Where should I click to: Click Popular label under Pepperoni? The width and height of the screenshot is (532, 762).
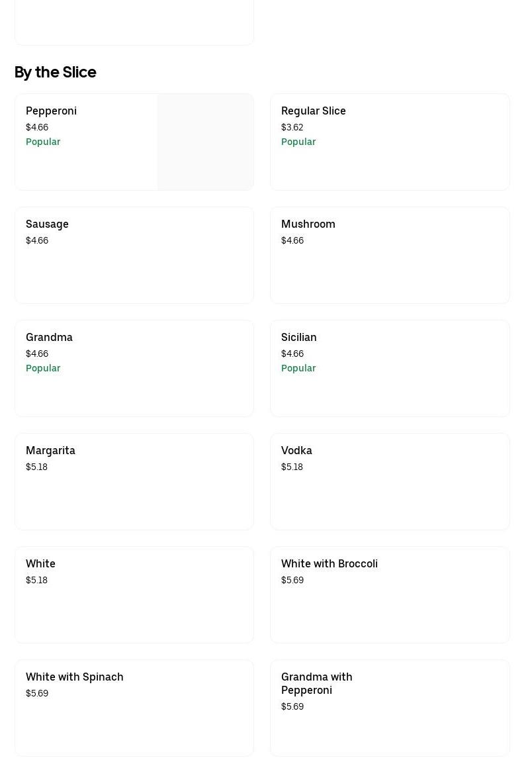point(43,142)
